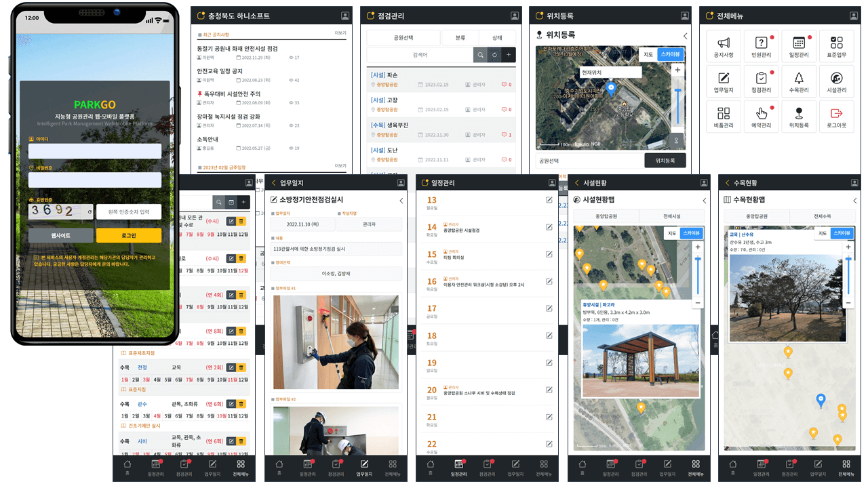Collapse 위치등록 panel with chevron

click(685, 35)
